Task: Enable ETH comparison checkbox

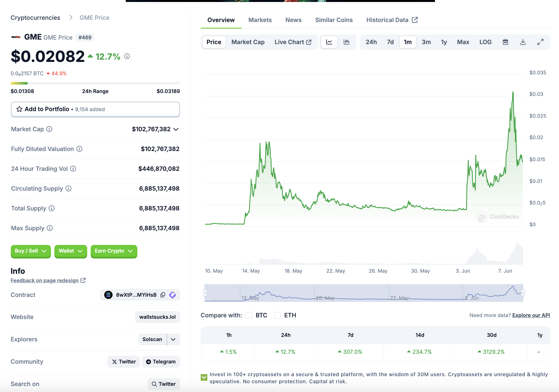Action: click(x=278, y=315)
